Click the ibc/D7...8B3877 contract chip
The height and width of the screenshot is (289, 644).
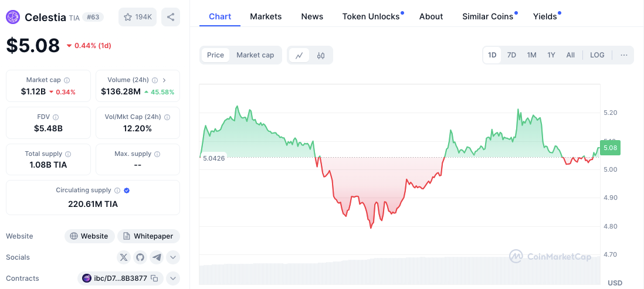120,278
